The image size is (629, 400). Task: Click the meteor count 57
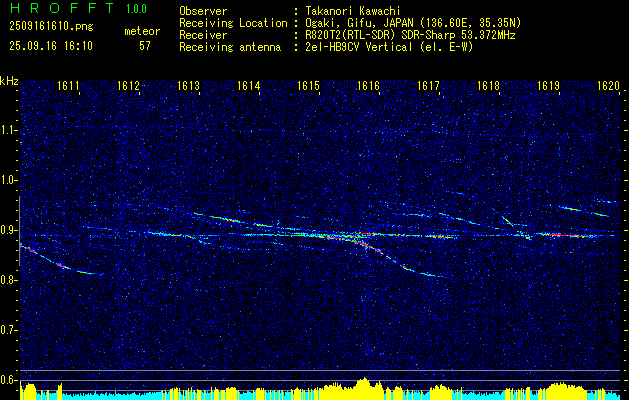tap(144, 46)
